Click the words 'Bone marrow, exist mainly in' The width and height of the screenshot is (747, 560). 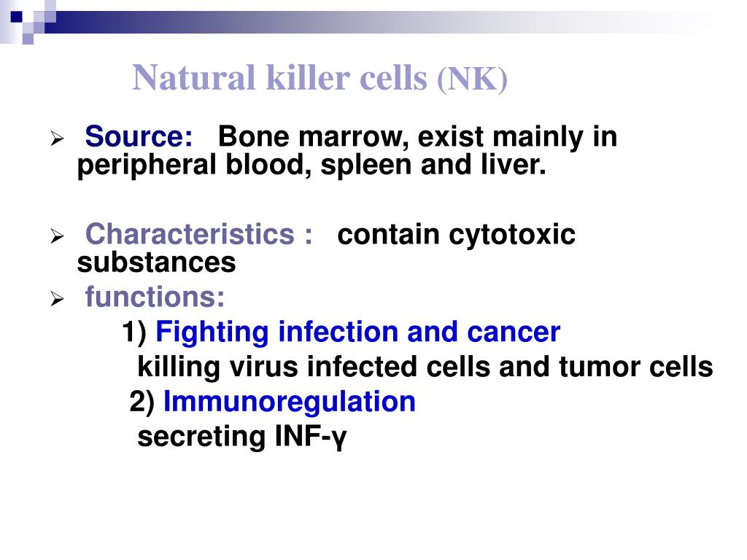click(417, 136)
